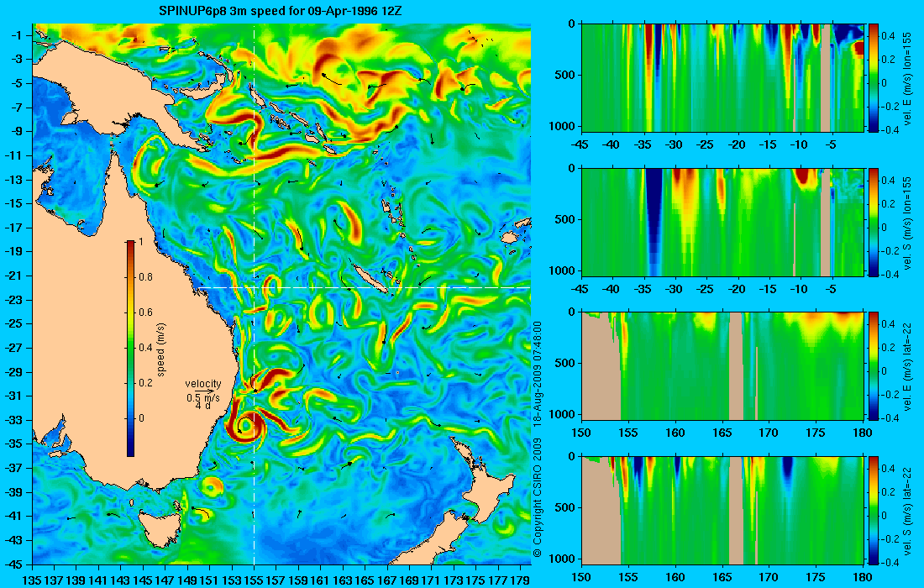Click the '165' x-axis label under the third panel
The image size is (924, 588).
point(722,433)
